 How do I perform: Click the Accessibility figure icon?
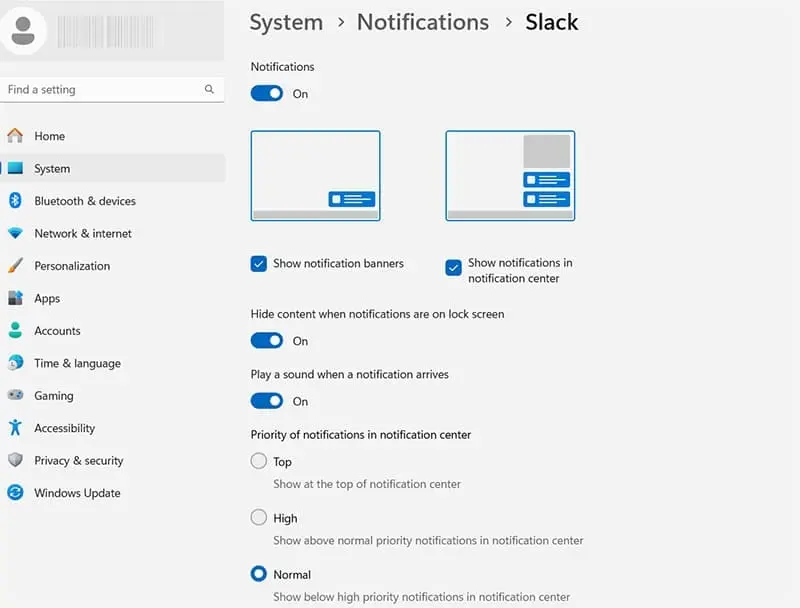(x=15, y=427)
